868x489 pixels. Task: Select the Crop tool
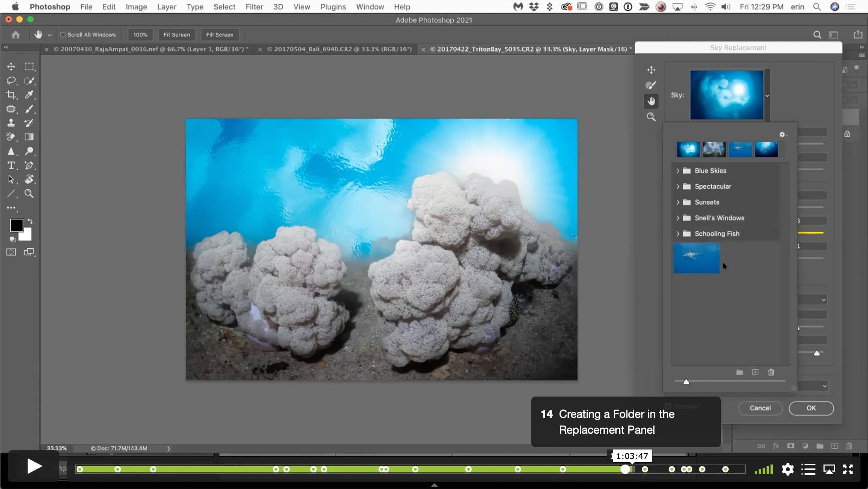(x=11, y=95)
